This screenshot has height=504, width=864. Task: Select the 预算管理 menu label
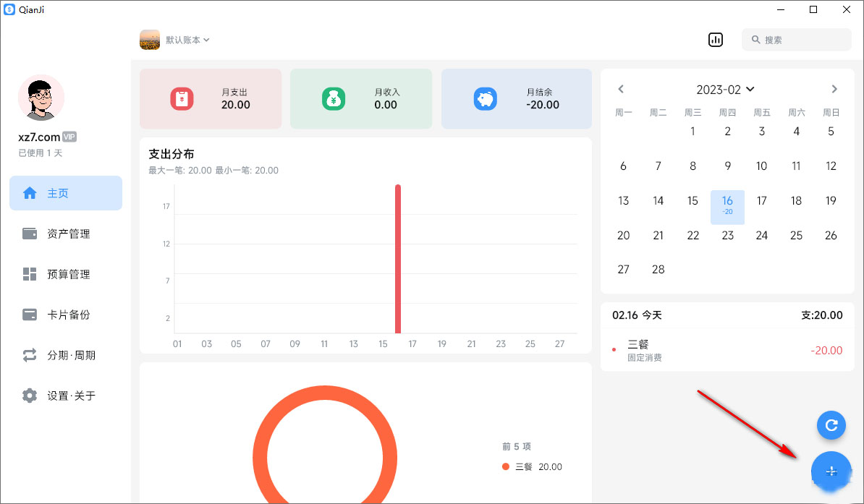click(x=68, y=274)
